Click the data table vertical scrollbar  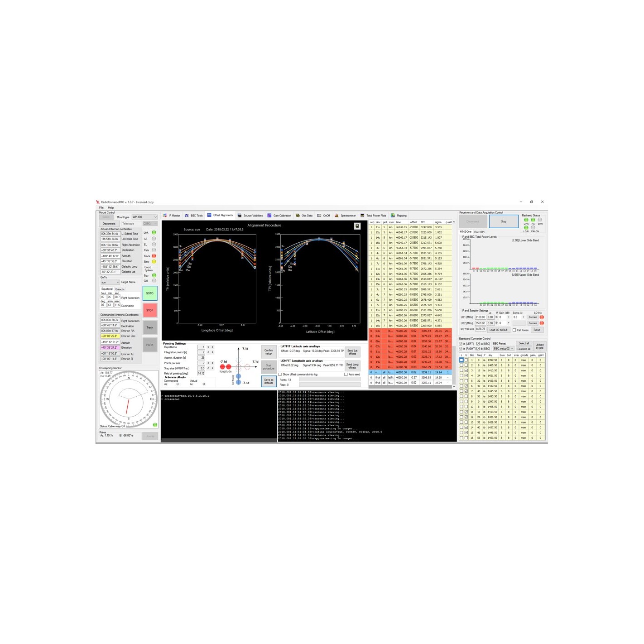(454, 304)
